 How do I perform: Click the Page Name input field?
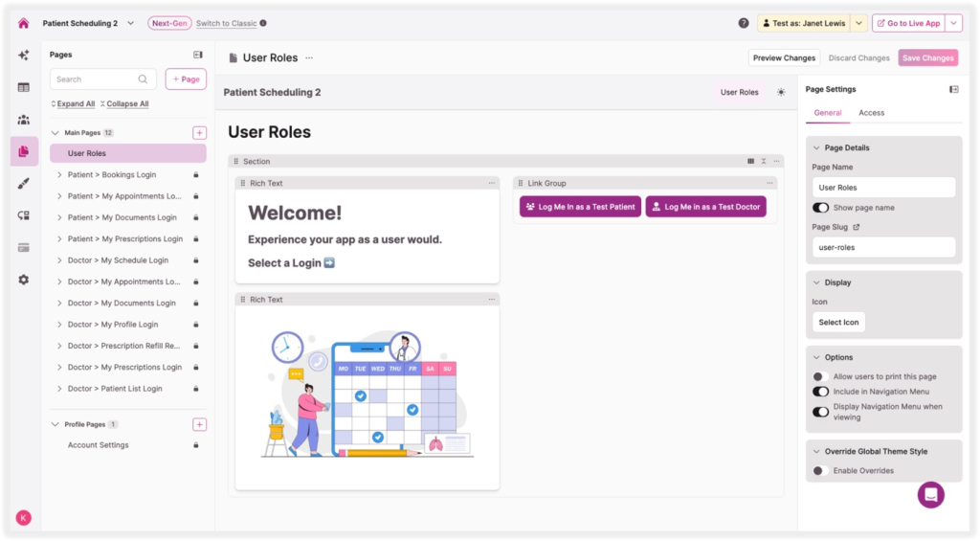pyautogui.click(x=883, y=188)
